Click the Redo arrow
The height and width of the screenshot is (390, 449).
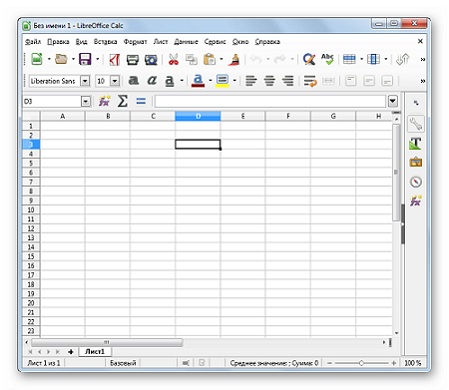coord(280,60)
